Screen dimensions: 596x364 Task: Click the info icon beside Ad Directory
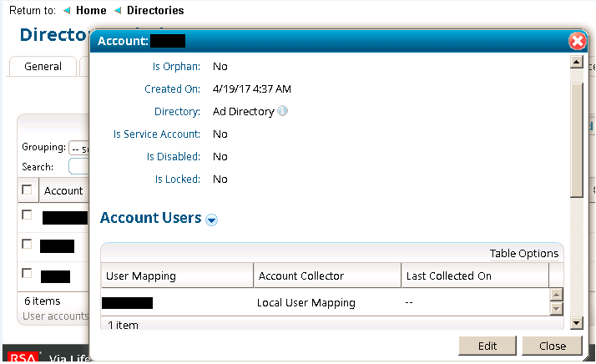pyautogui.click(x=283, y=111)
